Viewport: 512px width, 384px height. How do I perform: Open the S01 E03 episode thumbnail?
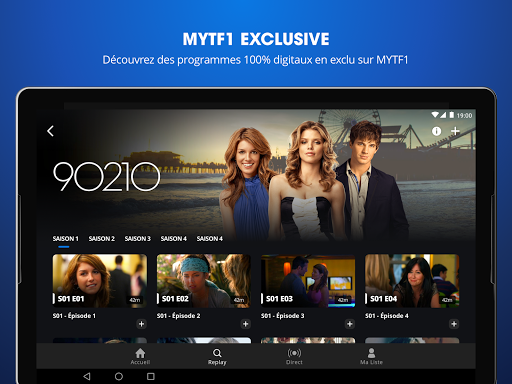[308, 281]
